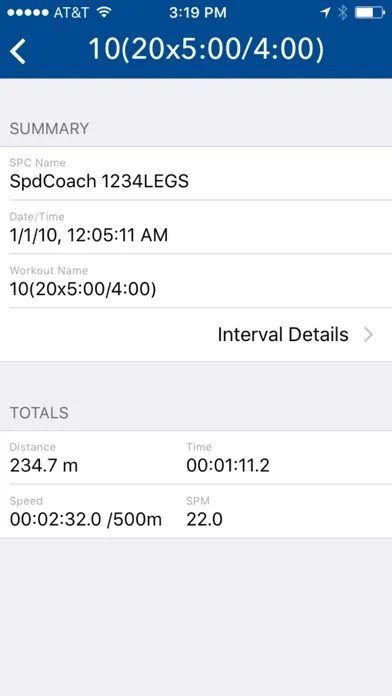The width and height of the screenshot is (392, 696).
Task: Tap the location arrow status icon
Action: click(325, 13)
